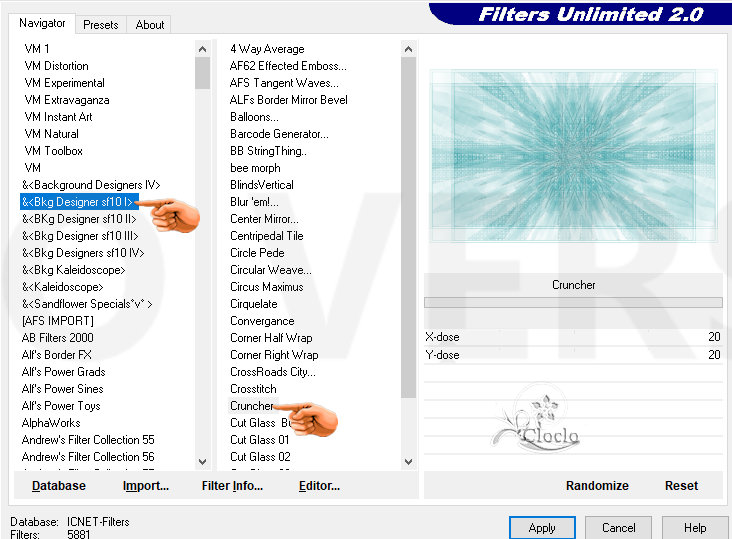Reset the filter settings
Image resolution: width=732 pixels, height=539 pixels.
(681, 486)
